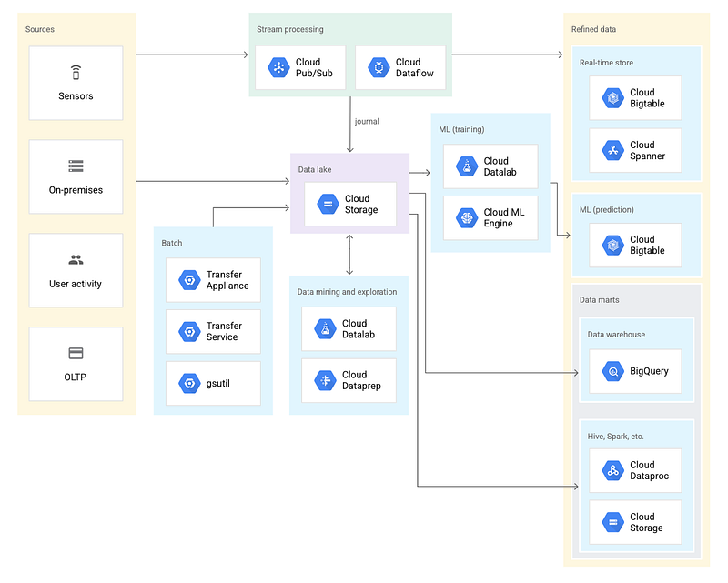Click Cloud Datalab icon in ML training
The image size is (728, 583).
coord(467,166)
